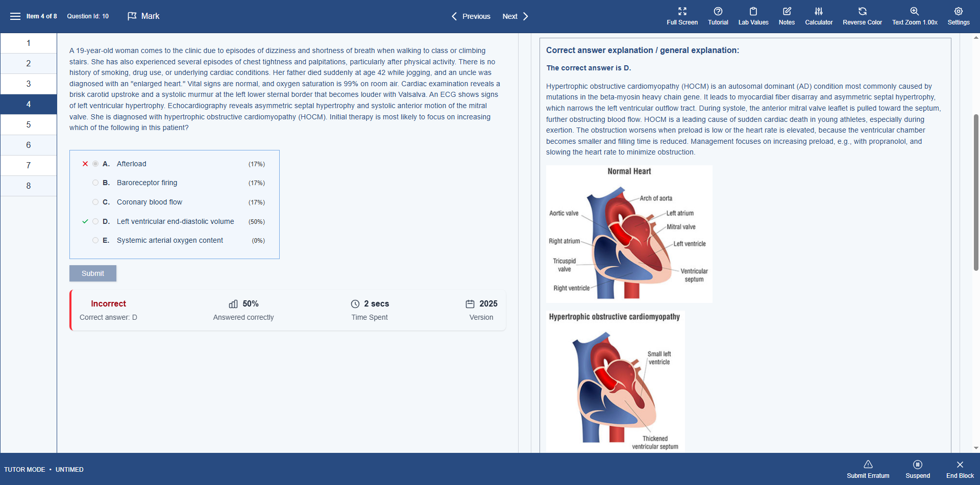Click the Normal Heart diagram thumbnail
Image resolution: width=980 pixels, height=485 pixels.
pos(629,234)
